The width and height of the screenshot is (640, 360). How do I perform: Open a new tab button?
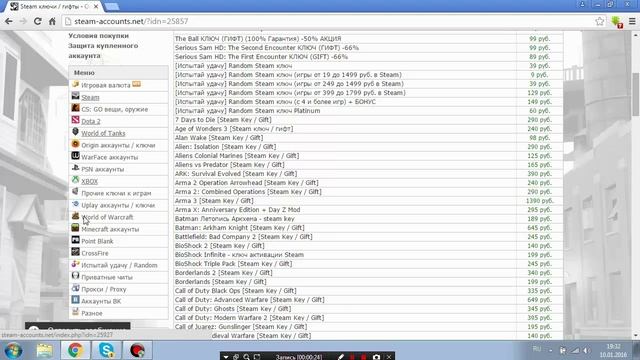click(111, 7)
